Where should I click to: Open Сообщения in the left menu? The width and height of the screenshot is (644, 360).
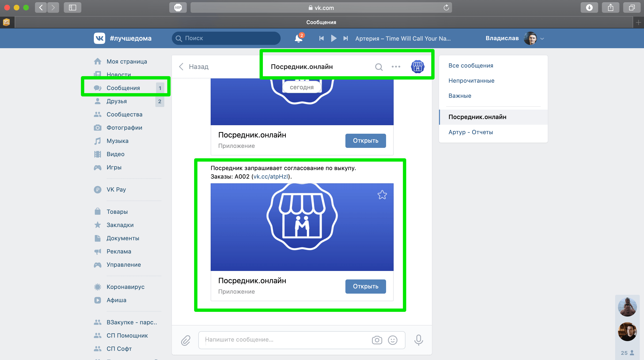click(x=123, y=88)
